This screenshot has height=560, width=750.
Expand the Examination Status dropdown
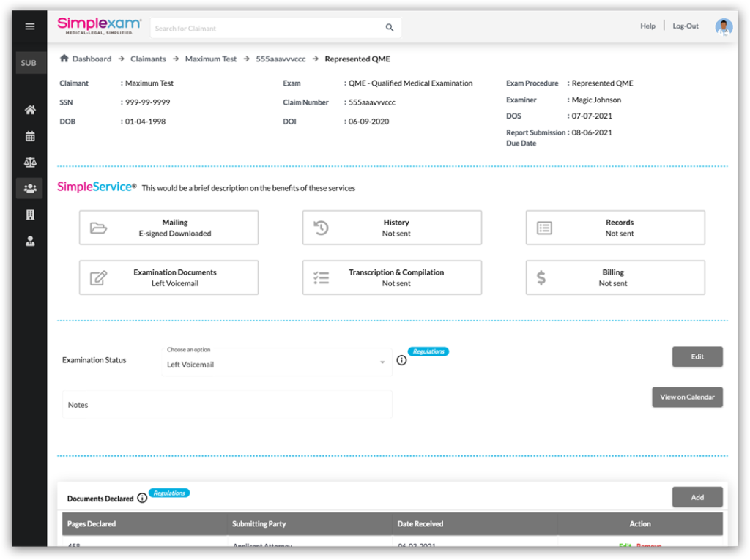(x=276, y=364)
